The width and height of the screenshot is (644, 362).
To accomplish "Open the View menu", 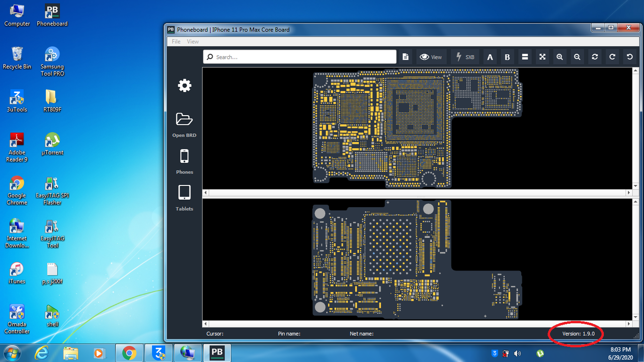I will pyautogui.click(x=193, y=41).
